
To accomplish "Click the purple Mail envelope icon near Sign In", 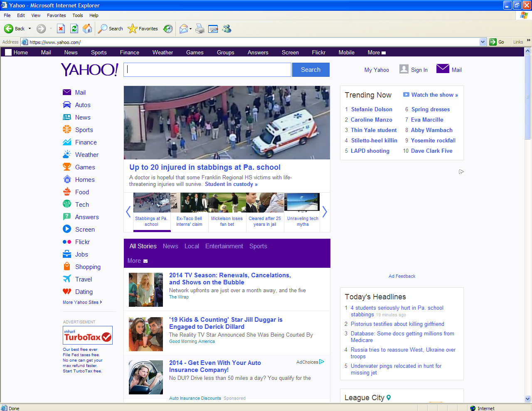I will [x=443, y=68].
